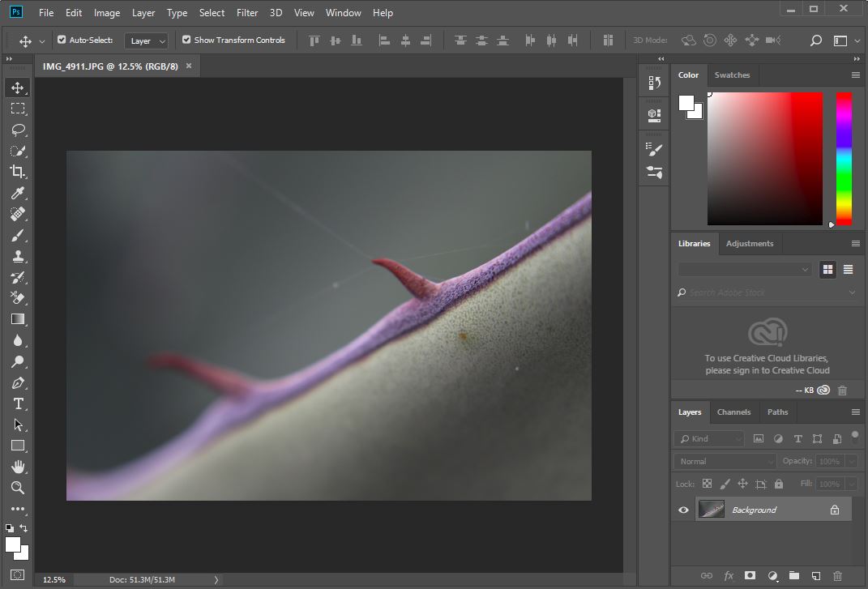Image resolution: width=868 pixels, height=589 pixels.
Task: Select the Pen tool
Action: (x=18, y=382)
